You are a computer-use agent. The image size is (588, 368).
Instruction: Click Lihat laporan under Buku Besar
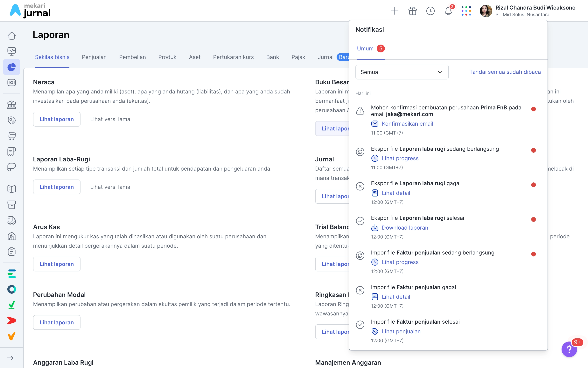332,129
